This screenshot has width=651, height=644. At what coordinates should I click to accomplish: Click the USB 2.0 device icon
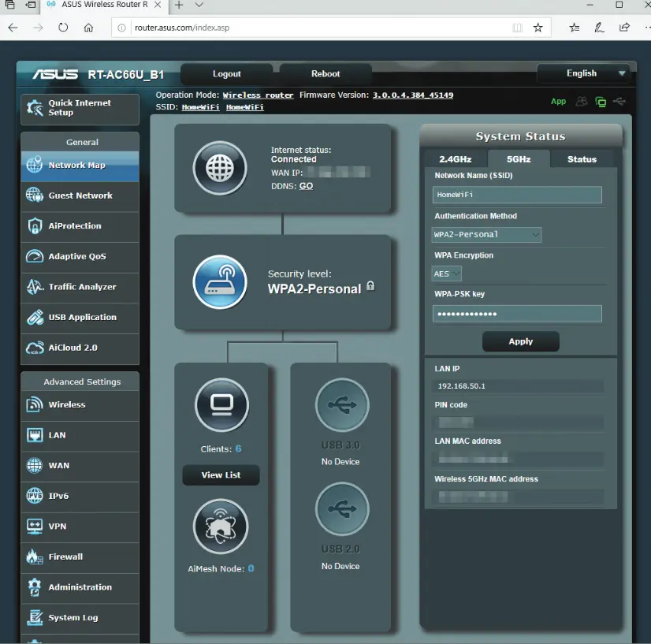point(341,509)
